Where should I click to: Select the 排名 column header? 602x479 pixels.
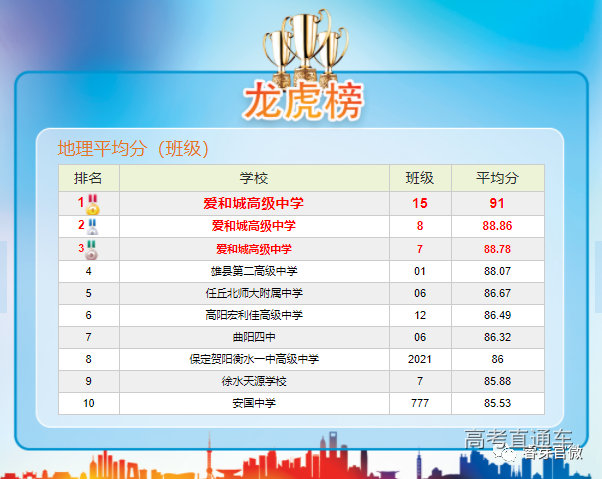(88, 178)
